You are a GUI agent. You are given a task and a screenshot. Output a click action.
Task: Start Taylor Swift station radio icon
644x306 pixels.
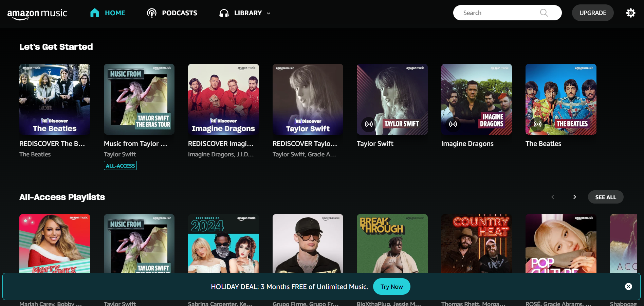(369, 124)
